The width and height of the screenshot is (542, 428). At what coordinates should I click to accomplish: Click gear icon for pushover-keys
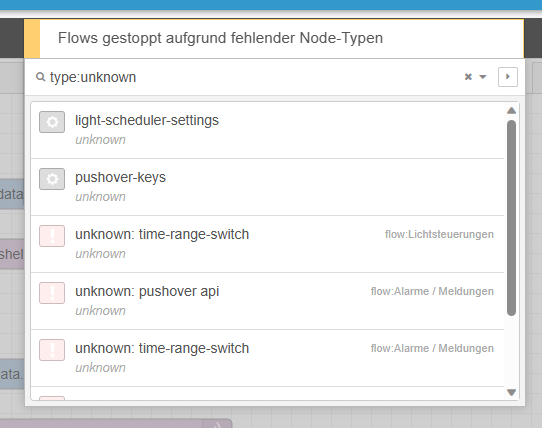point(52,179)
